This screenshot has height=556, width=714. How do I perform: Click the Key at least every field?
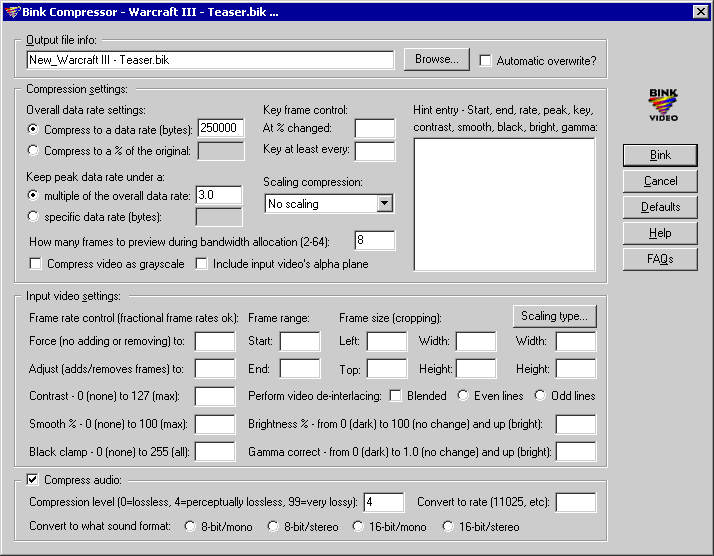click(375, 151)
